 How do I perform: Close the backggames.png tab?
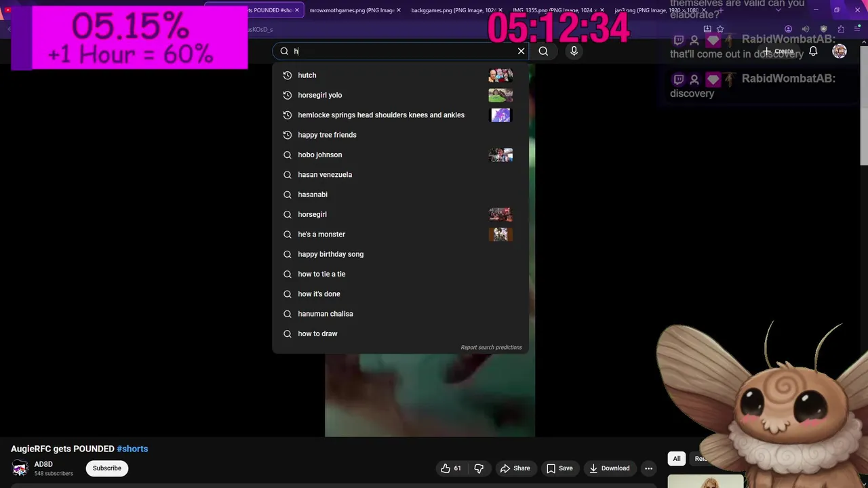[x=500, y=10]
